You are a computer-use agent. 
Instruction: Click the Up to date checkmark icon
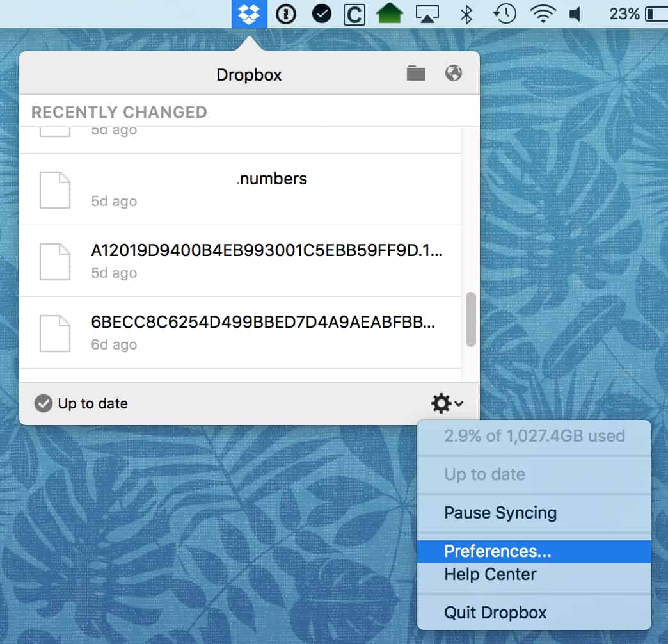(x=44, y=403)
